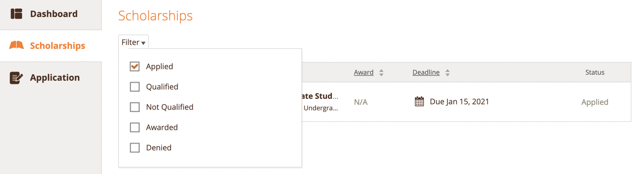Collapse the Filter dropdown
This screenshot has width=644, height=174.
point(133,42)
